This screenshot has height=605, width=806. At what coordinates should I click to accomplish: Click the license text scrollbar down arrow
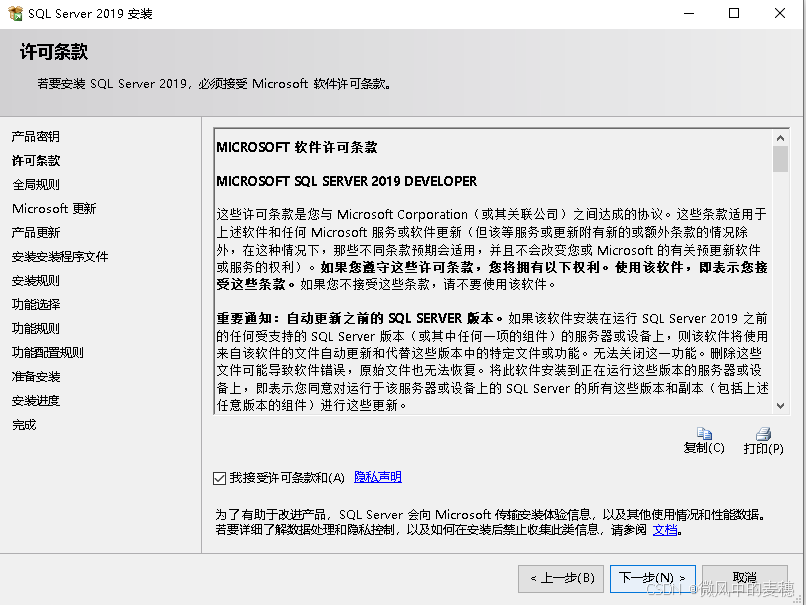click(x=780, y=406)
